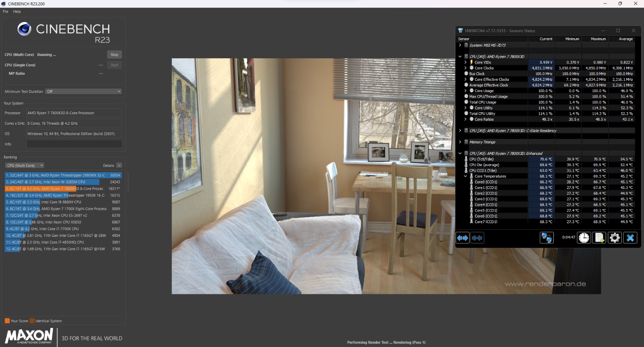The height and width of the screenshot is (347, 644).
Task: Click HWiNFO blue X close sensors icon
Action: 630,238
